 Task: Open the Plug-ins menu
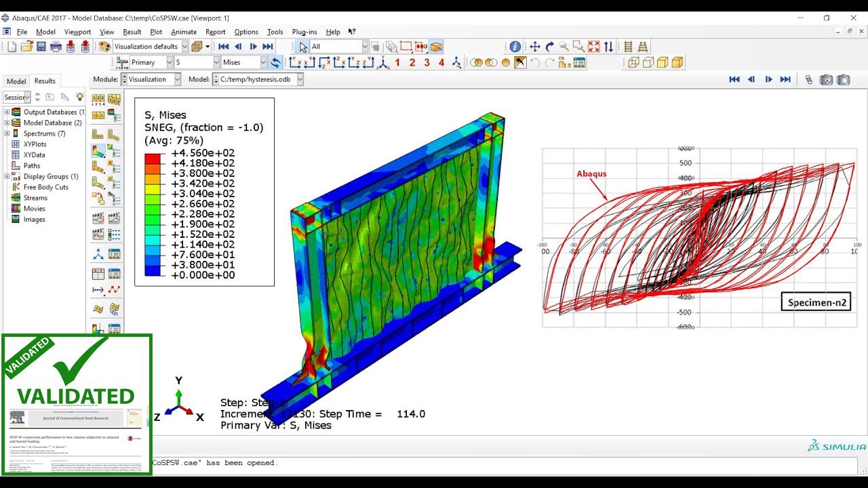(304, 32)
